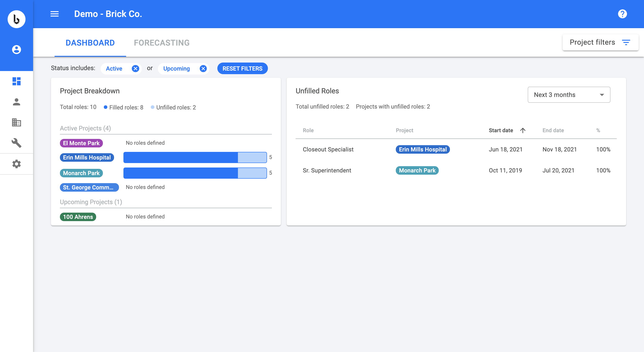This screenshot has height=352, width=644.
Task: Open the Project filters panel
Action: [x=600, y=42]
